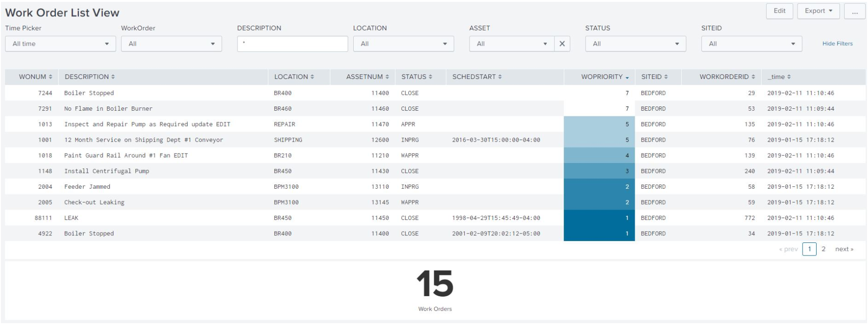The width and height of the screenshot is (868, 326).
Task: Go to page 2 of results
Action: coord(823,249)
